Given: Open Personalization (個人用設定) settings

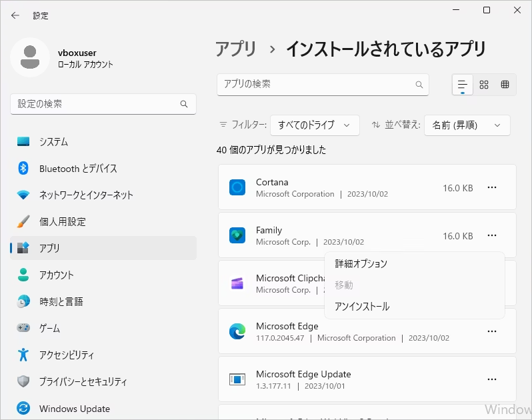Looking at the screenshot, I should [103, 221].
